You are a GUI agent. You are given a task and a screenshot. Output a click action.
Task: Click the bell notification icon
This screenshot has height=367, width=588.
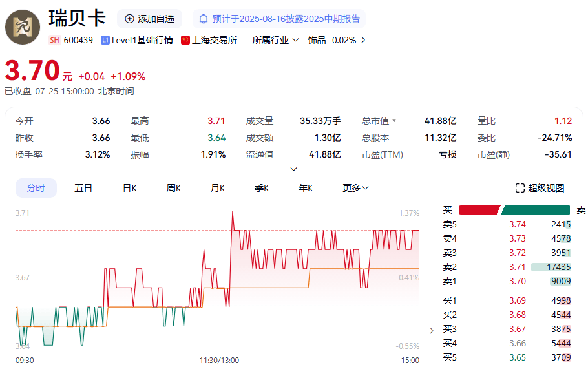204,19
